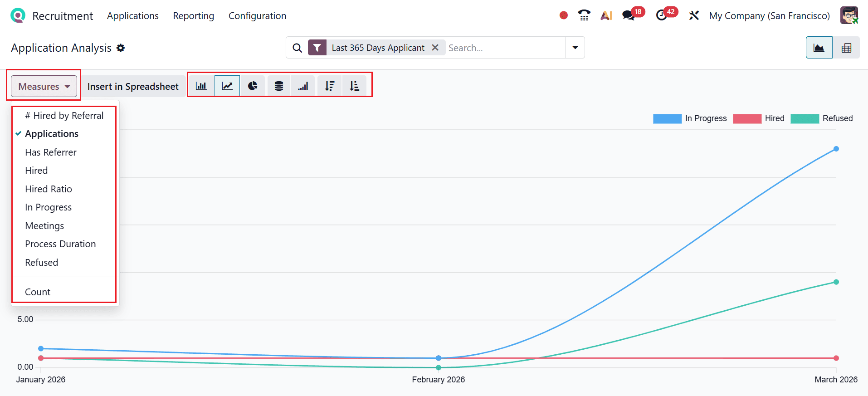Toggle the In Progress legend blue swatch
Screen dimensions: 868x396
(667, 118)
